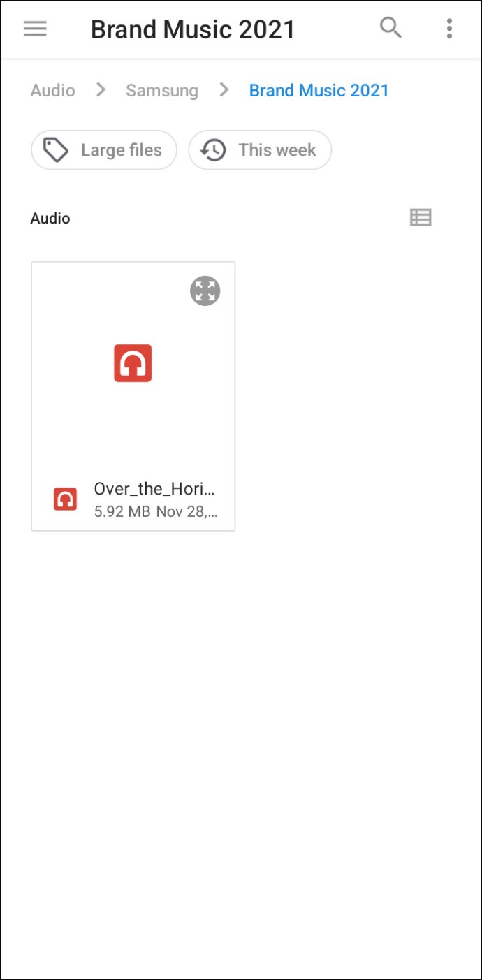Select Brand Music 2021 breadcrumb
The width and height of the screenshot is (482, 980).
319,90
